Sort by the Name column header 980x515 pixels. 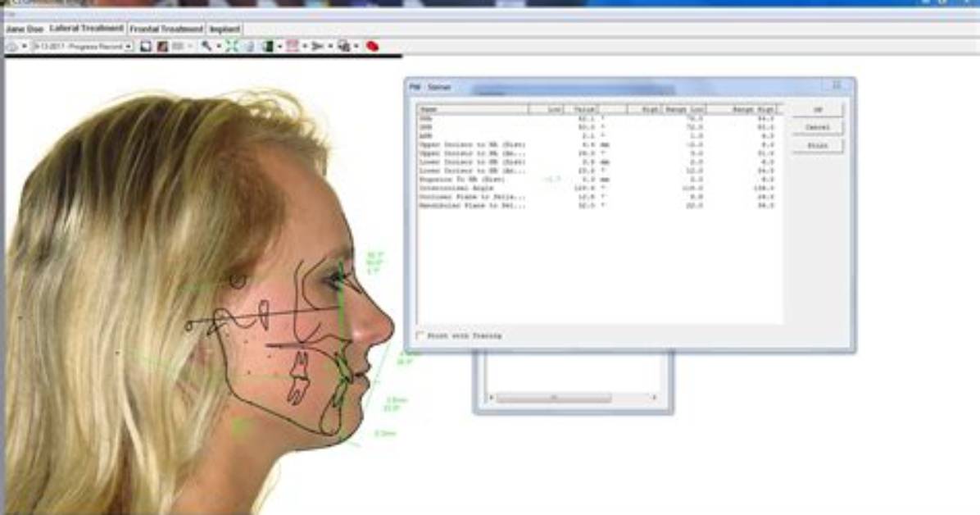[x=473, y=110]
